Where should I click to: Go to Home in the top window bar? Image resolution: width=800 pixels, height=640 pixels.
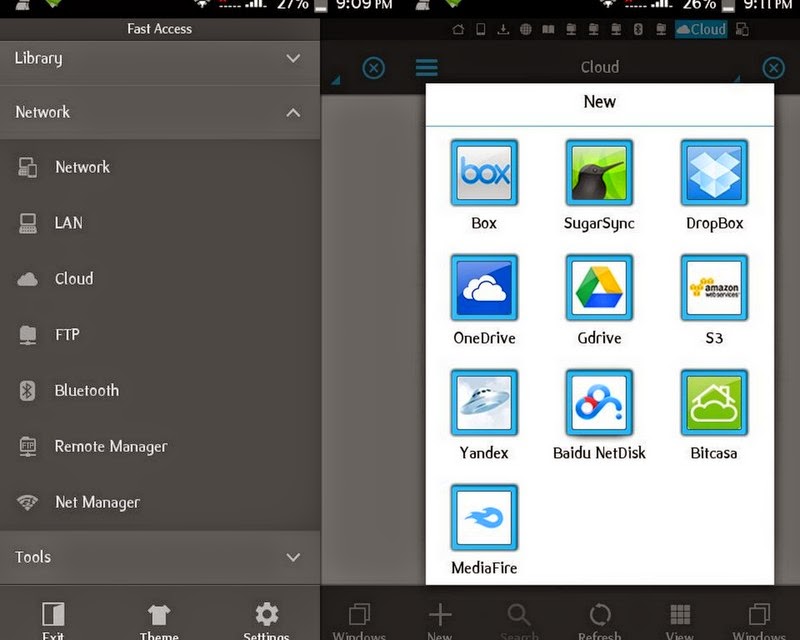tap(458, 29)
